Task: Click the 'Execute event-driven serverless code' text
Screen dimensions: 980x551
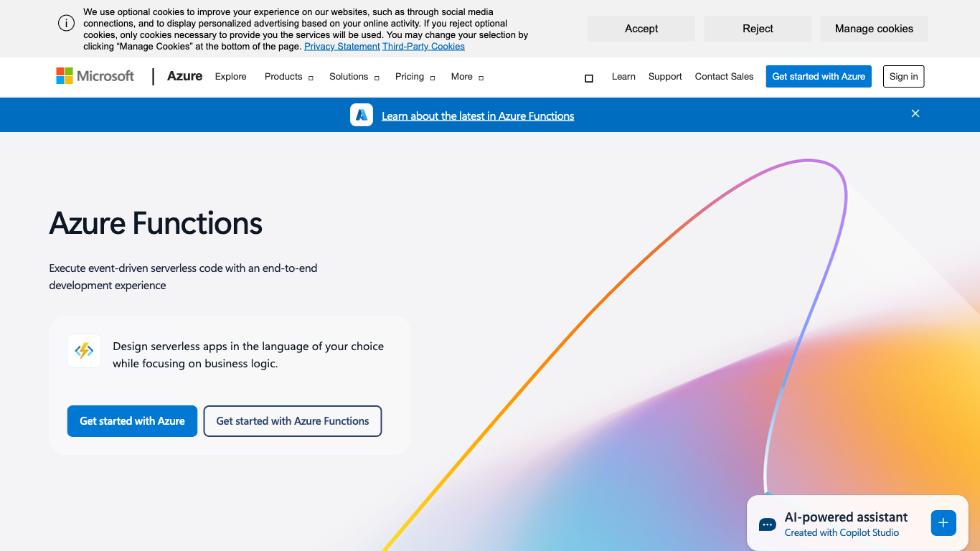Action: (x=183, y=277)
